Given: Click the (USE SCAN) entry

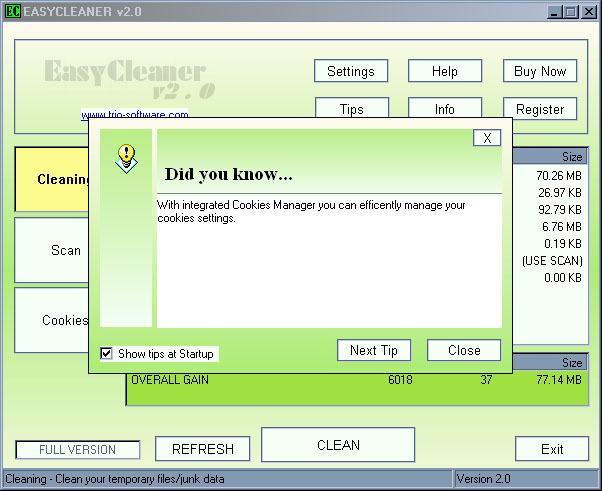Looking at the screenshot, I should tap(552, 261).
